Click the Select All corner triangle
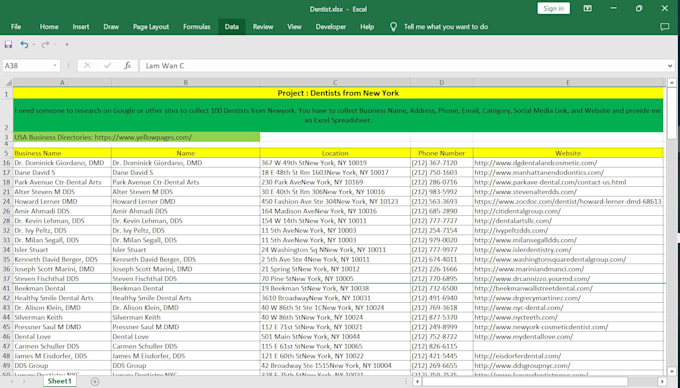 click(x=8, y=82)
